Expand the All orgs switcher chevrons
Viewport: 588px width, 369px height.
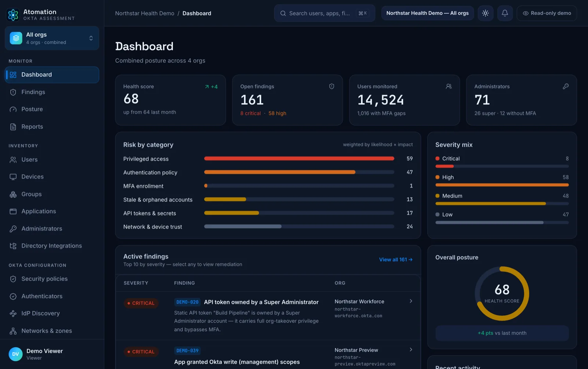pyautogui.click(x=91, y=38)
